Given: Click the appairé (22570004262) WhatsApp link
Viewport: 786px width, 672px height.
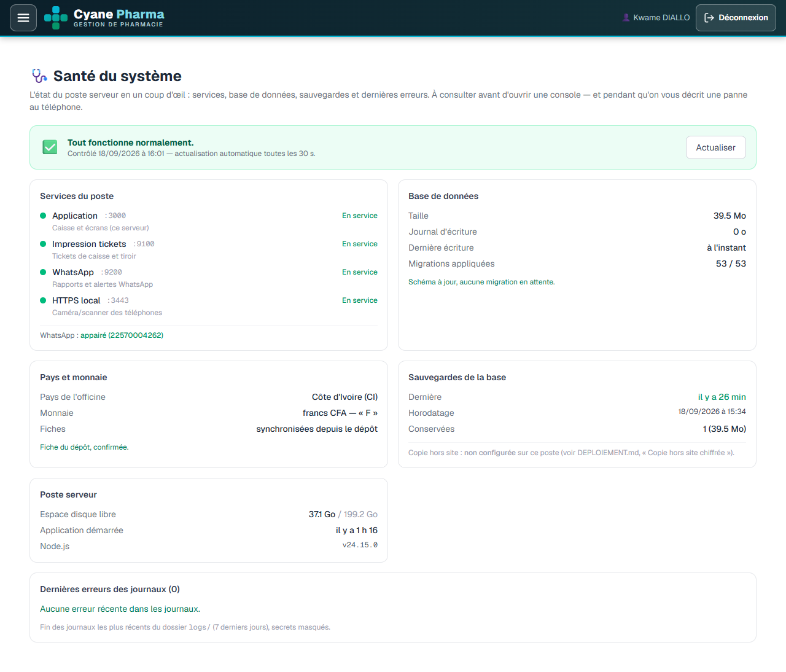Looking at the screenshot, I should point(122,335).
